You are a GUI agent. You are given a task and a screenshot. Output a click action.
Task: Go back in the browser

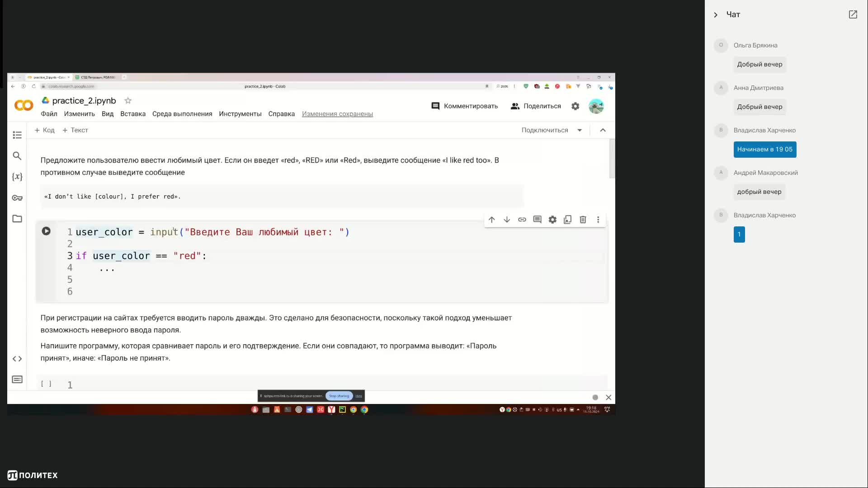tap(13, 86)
